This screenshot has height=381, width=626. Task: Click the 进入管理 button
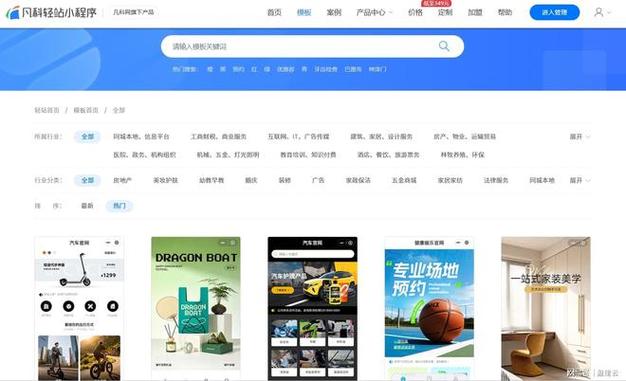point(555,12)
